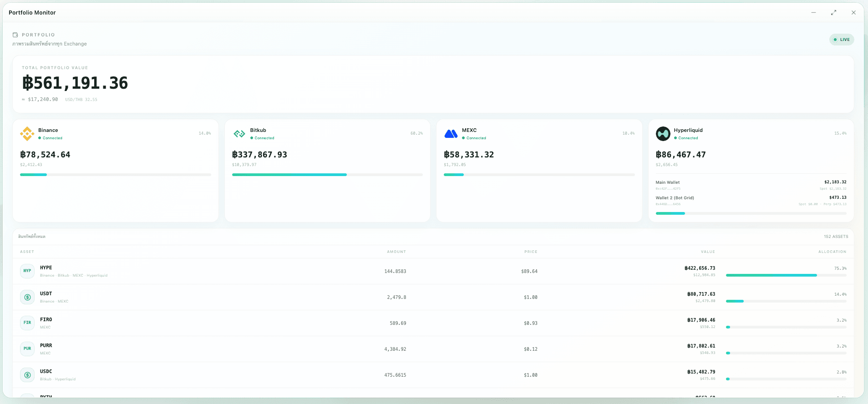Click the USDC dollar coin icon
Viewport: 868px width, 404px height.
click(27, 375)
